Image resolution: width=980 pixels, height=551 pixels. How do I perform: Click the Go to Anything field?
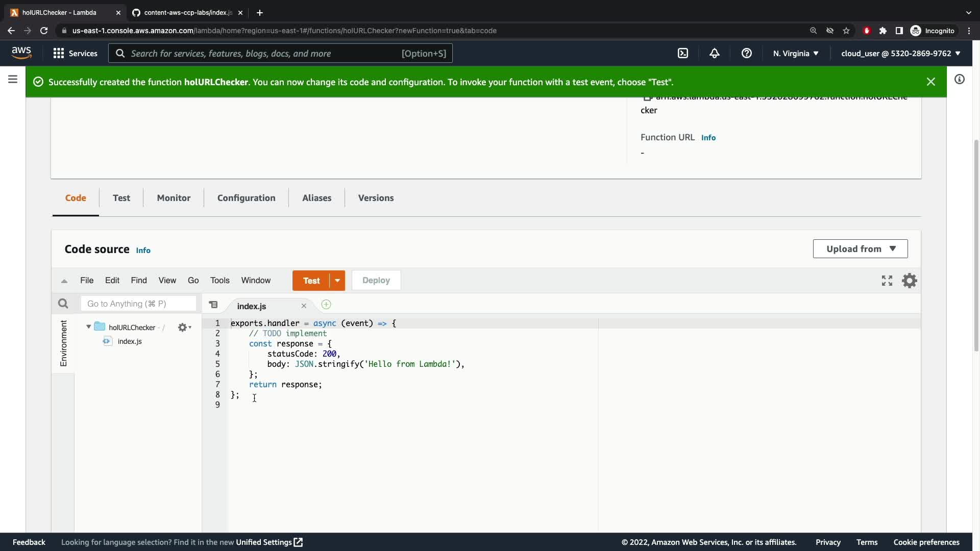click(138, 304)
